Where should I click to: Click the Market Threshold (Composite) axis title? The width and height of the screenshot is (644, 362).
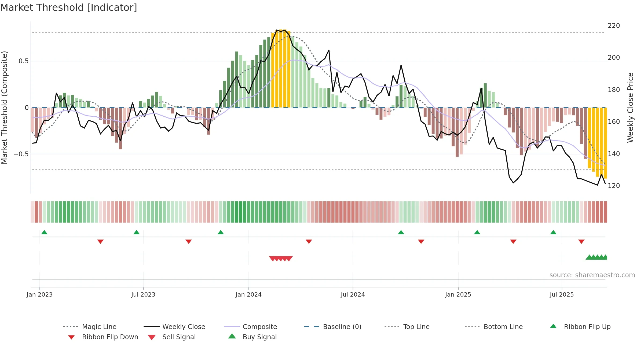click(4, 108)
